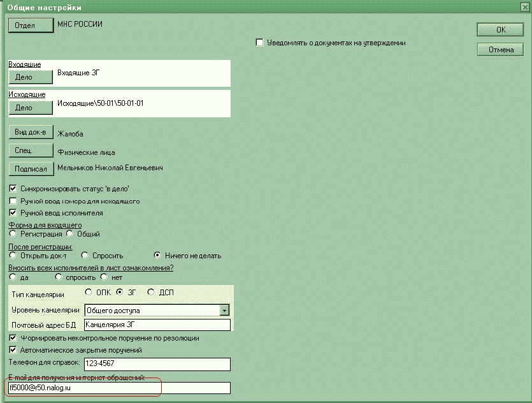
Task: Select Регистрация radio for incoming form
Action: coord(13,234)
